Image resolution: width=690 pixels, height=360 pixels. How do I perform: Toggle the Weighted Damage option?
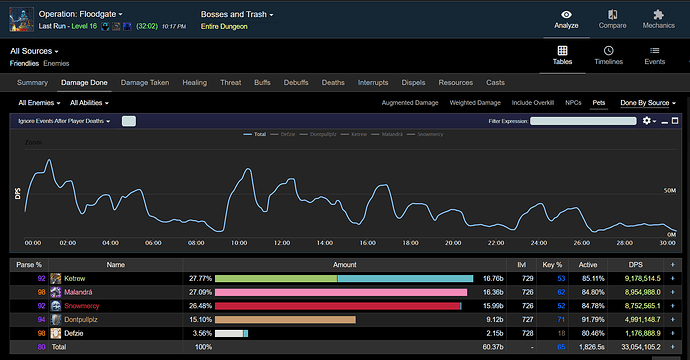pyautogui.click(x=475, y=103)
